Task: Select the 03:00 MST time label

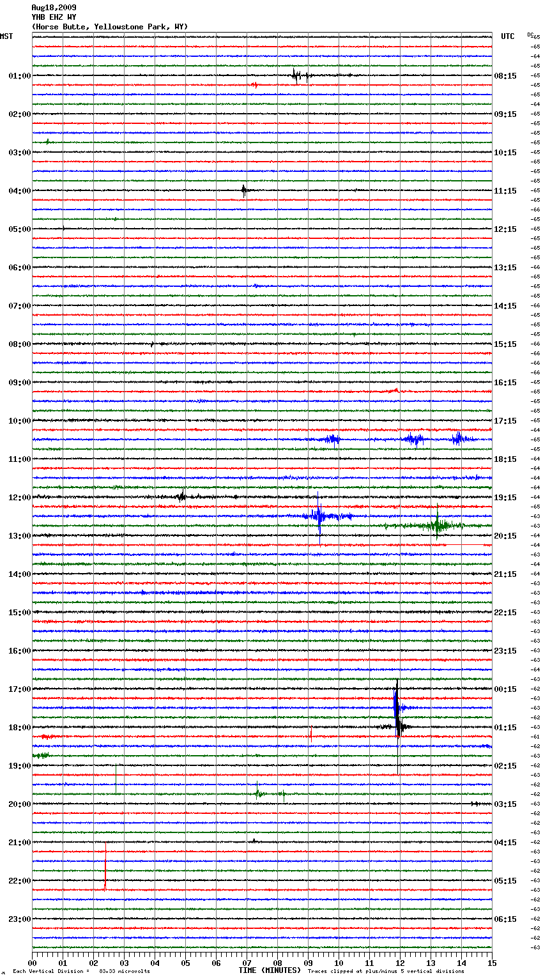Action: point(19,153)
